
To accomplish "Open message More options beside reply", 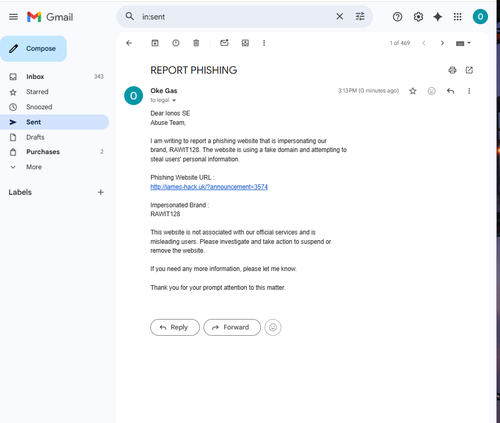I will tap(469, 91).
